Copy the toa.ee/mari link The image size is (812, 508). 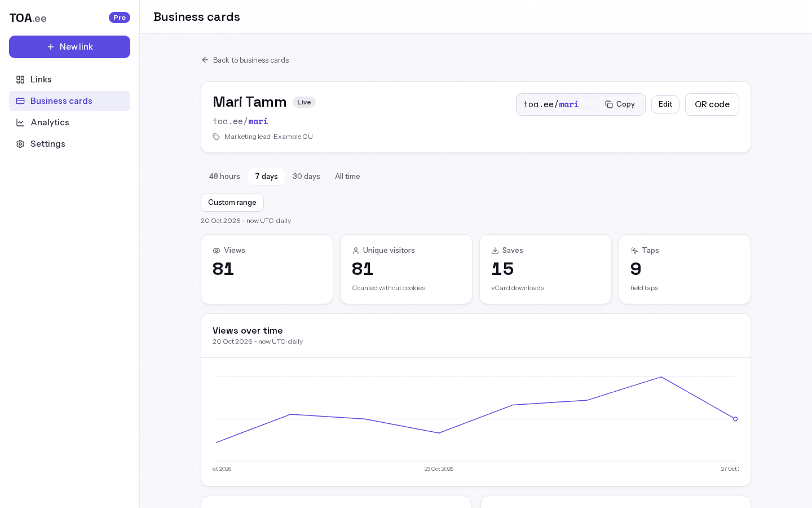(620, 104)
